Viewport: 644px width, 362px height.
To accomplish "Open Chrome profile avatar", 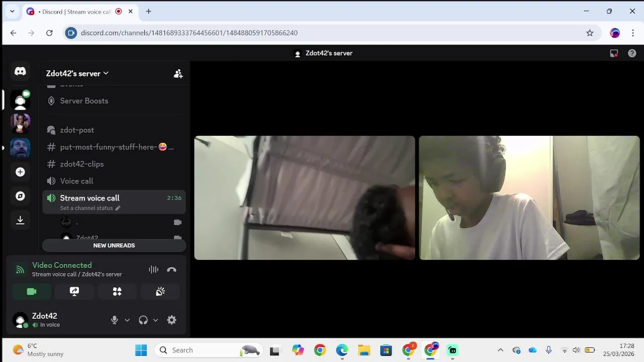I will click(615, 33).
